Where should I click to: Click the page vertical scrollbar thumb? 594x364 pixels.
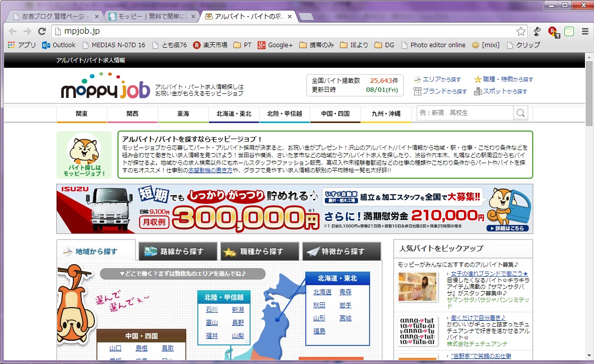589,93
